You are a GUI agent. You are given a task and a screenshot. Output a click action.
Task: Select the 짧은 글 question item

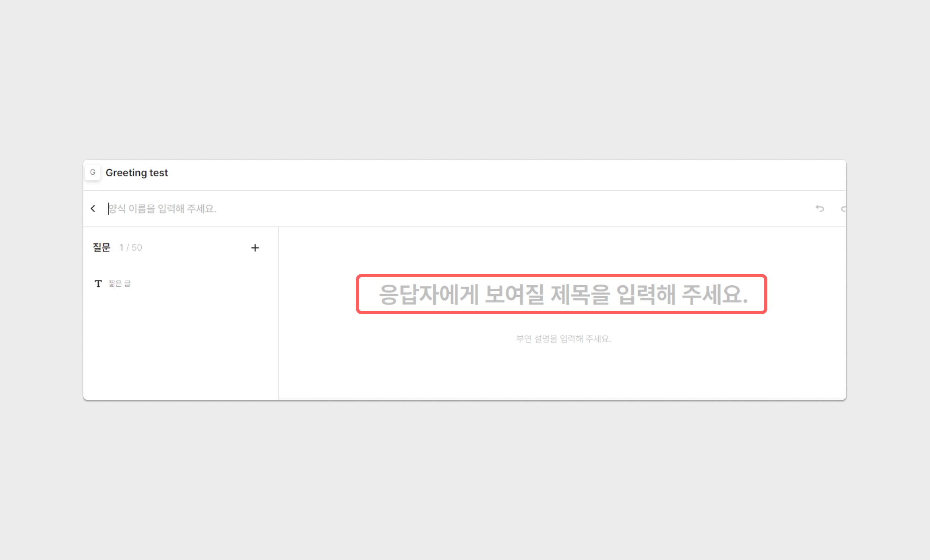120,284
